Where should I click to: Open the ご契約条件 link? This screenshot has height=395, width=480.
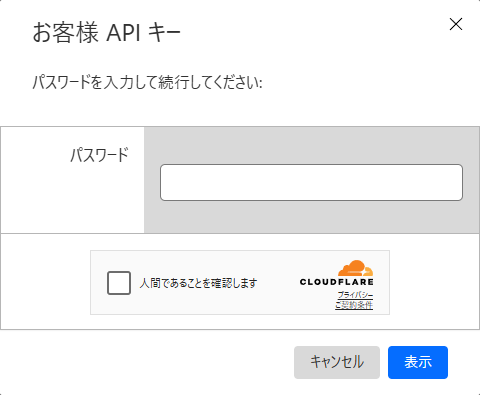354,305
